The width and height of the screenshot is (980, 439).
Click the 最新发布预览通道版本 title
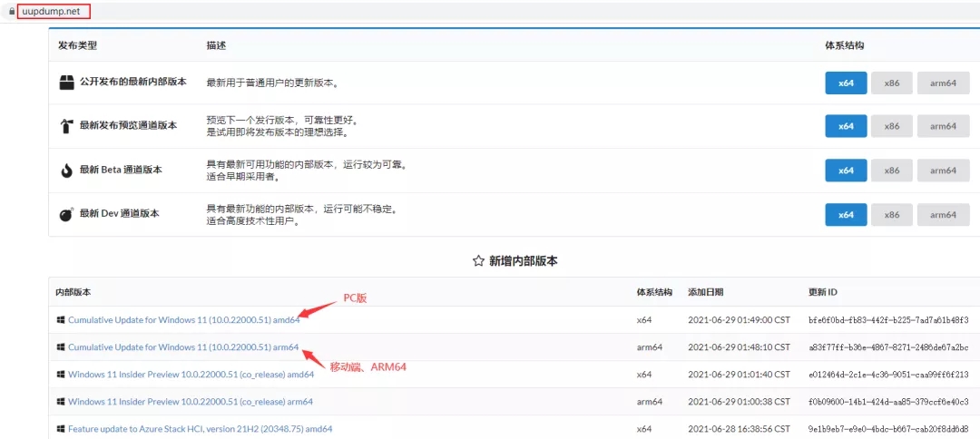point(128,126)
